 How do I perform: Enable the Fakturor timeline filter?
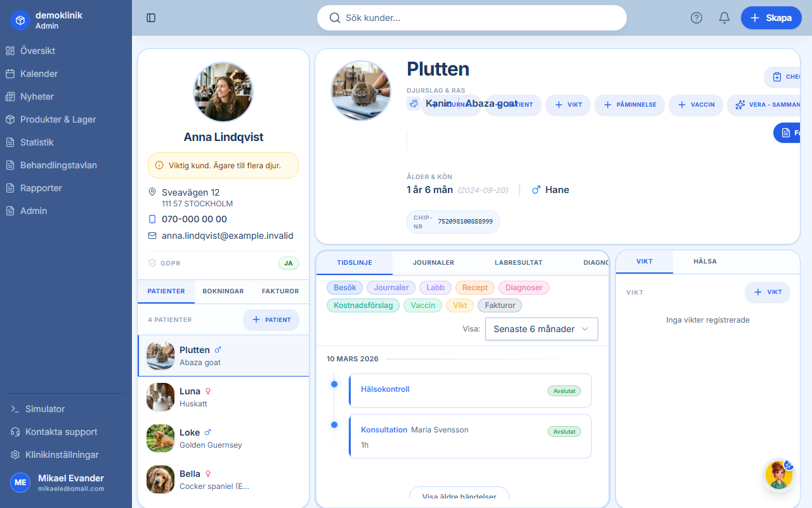[x=499, y=305]
